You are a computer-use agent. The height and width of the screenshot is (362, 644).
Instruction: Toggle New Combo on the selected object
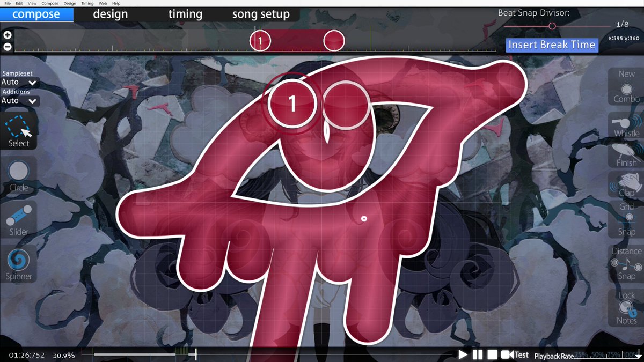[x=626, y=86]
